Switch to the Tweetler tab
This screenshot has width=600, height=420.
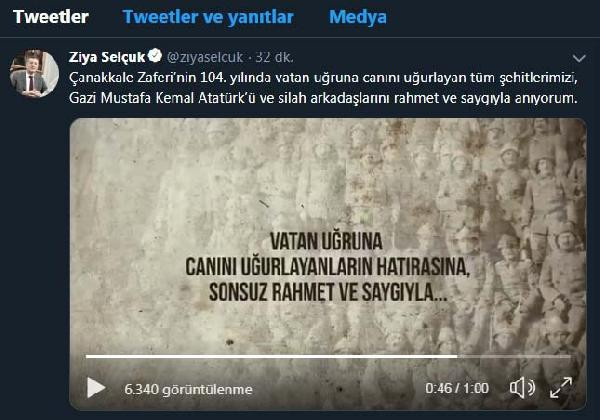coord(51,17)
